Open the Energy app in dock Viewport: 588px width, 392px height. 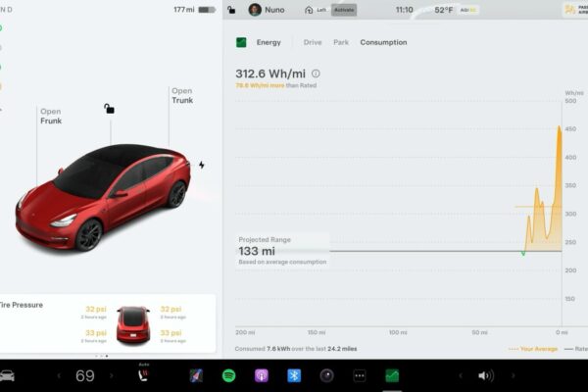pyautogui.click(x=392, y=375)
